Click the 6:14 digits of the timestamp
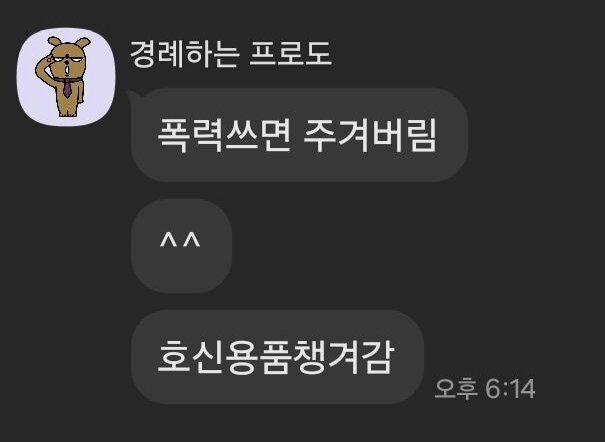Image resolution: width=605 pixels, height=442 pixels. click(510, 388)
